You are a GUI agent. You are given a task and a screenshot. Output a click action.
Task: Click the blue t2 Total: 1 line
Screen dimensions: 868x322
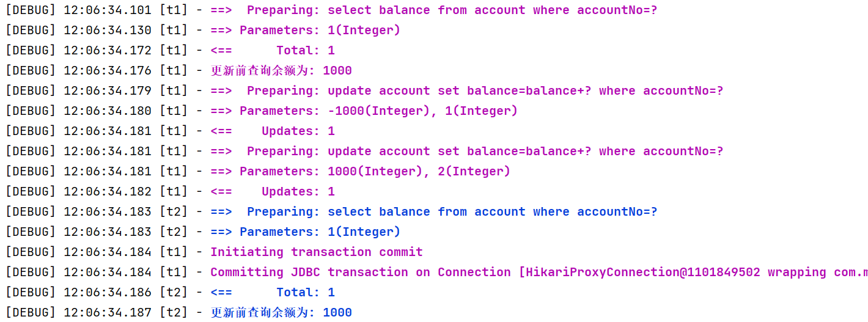point(170,292)
